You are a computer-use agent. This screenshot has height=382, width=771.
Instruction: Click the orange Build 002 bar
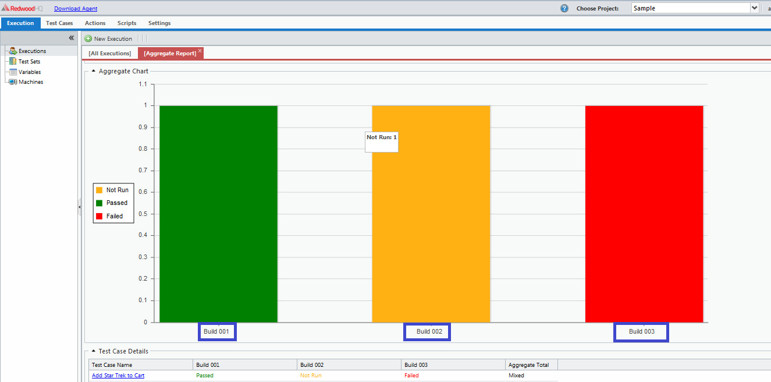click(x=431, y=214)
